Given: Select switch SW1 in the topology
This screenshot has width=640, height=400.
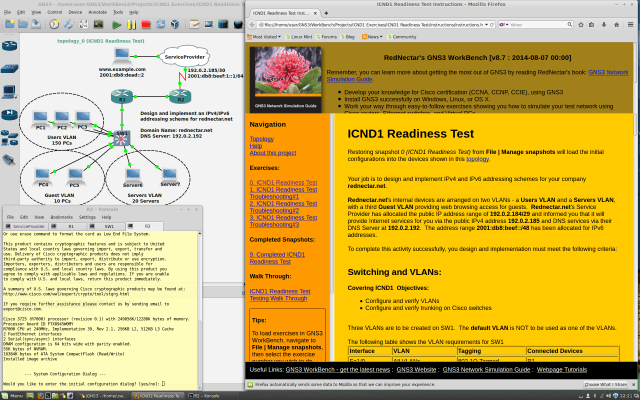Looking at the screenshot, I should (x=122, y=138).
